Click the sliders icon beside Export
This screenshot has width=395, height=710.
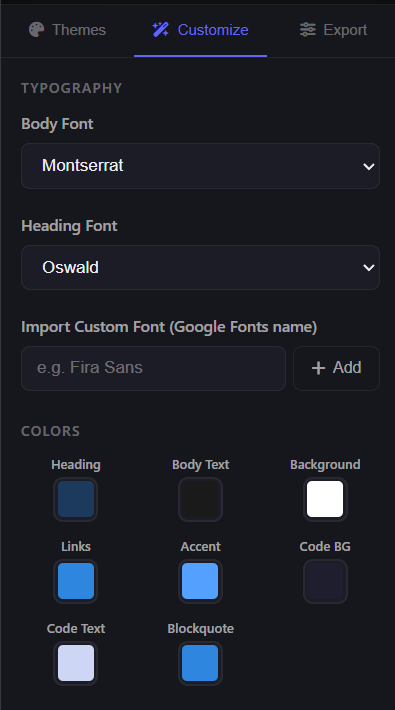point(308,30)
